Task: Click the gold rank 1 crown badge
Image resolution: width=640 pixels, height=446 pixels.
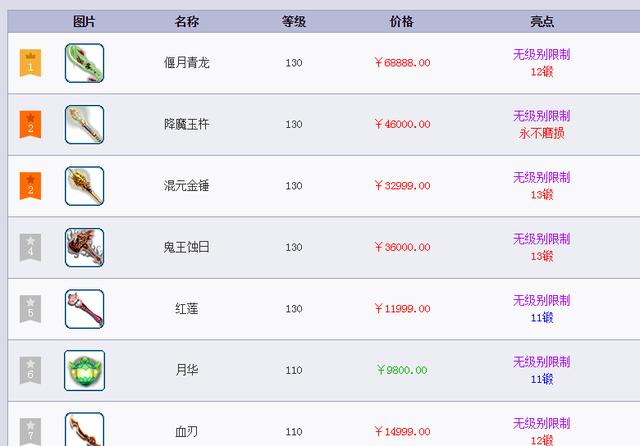Action: [30, 63]
